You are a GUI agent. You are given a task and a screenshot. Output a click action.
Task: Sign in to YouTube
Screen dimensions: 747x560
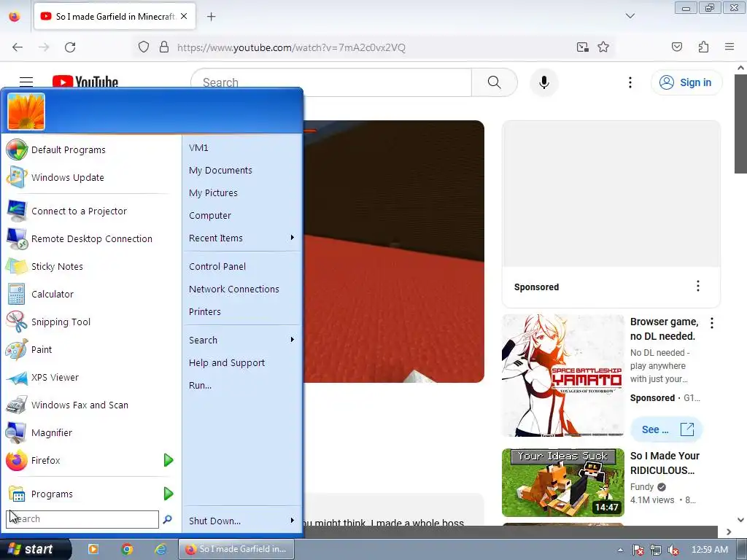pos(686,82)
